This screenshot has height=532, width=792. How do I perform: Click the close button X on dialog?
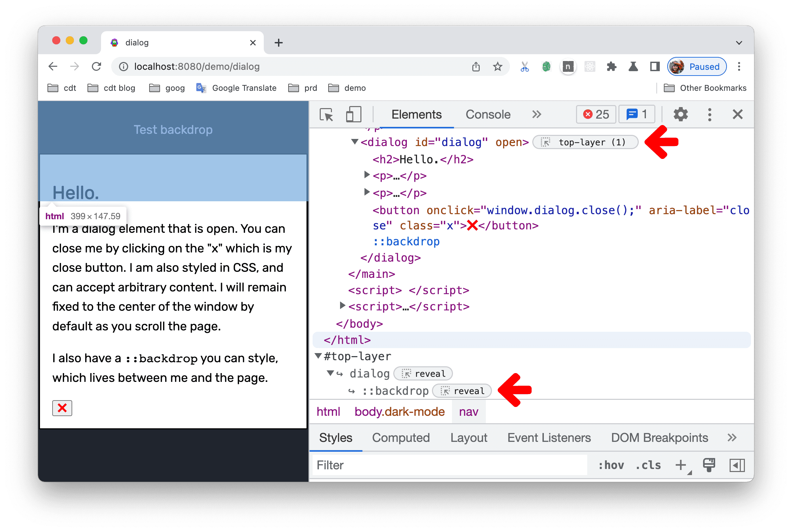62,407
